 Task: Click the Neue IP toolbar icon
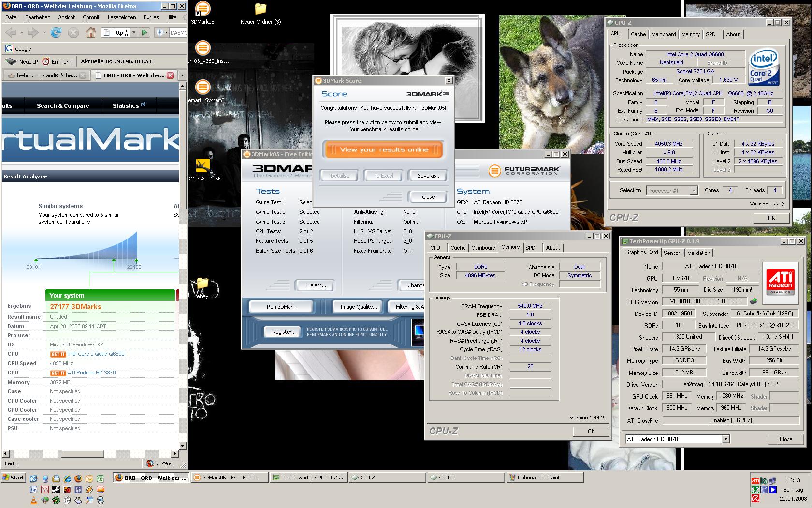point(11,61)
